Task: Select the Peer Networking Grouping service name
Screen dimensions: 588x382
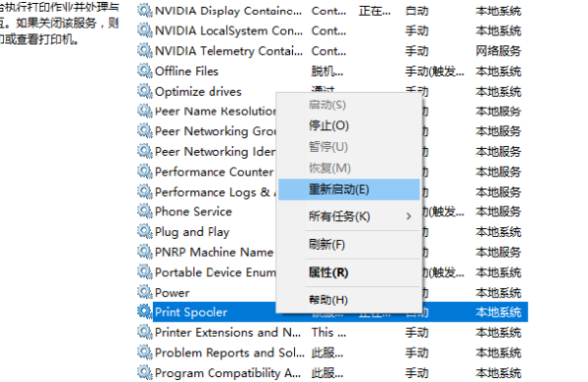Action: pos(216,131)
